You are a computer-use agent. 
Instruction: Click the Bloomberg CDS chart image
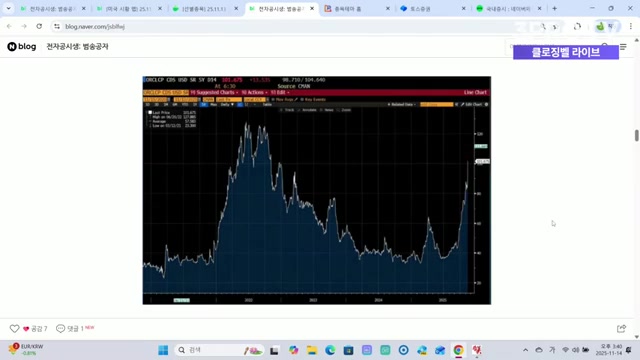317,190
